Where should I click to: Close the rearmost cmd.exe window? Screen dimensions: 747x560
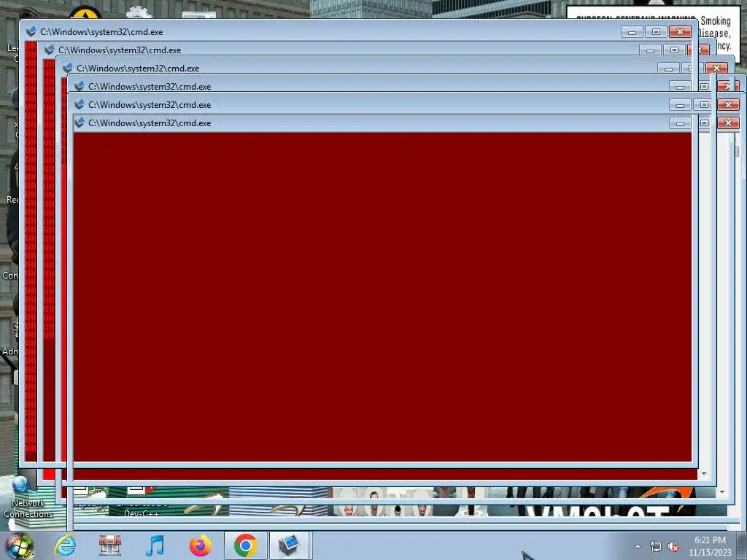point(681,32)
